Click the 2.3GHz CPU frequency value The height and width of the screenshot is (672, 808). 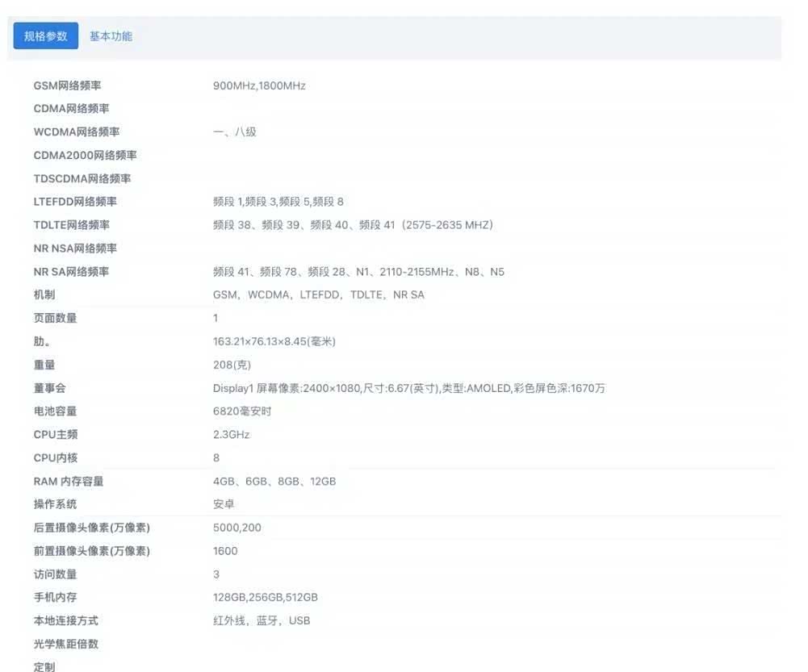tap(231, 435)
